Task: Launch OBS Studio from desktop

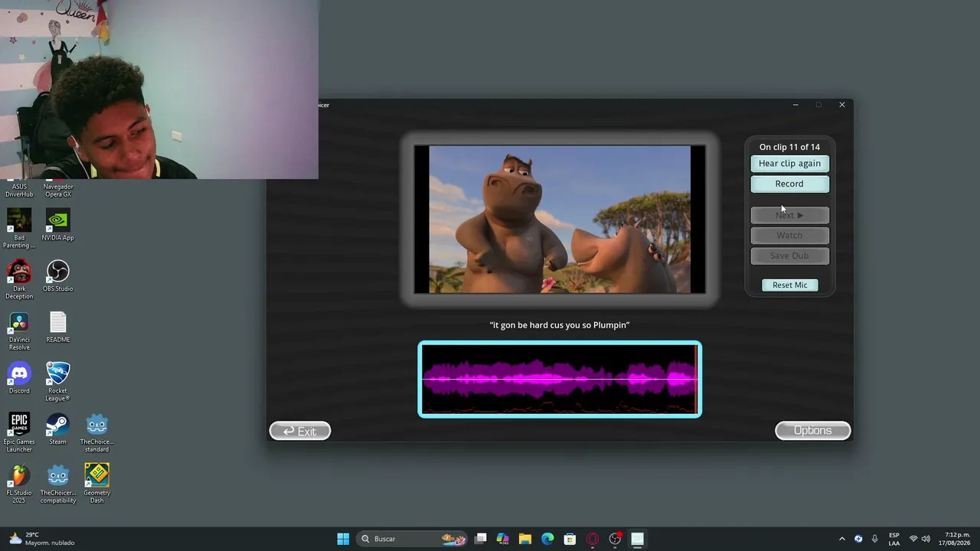Action: (58, 276)
